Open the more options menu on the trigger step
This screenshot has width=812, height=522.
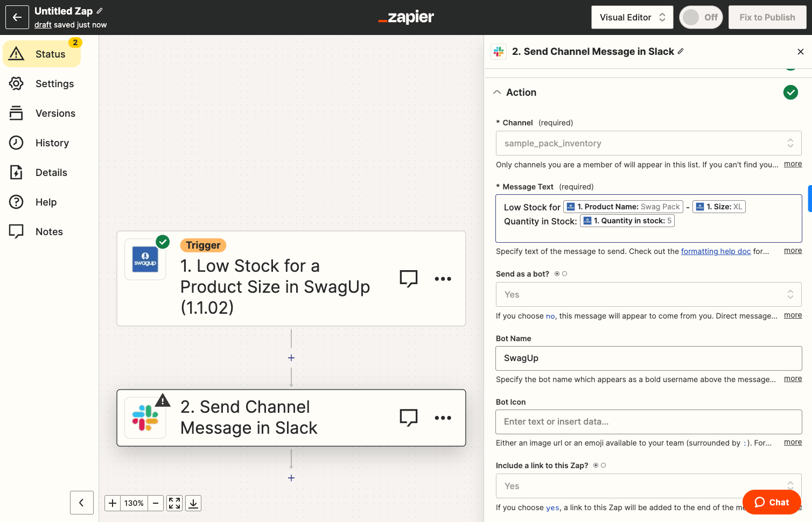pos(443,279)
